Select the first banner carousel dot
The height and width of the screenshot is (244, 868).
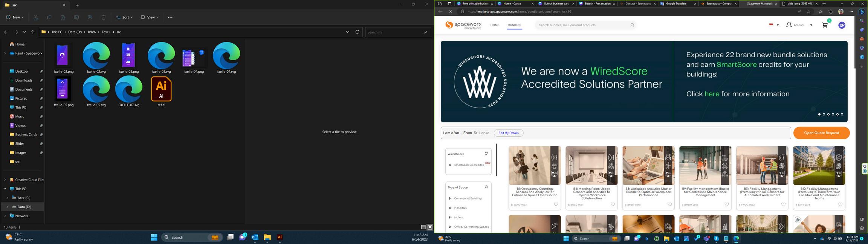819,114
